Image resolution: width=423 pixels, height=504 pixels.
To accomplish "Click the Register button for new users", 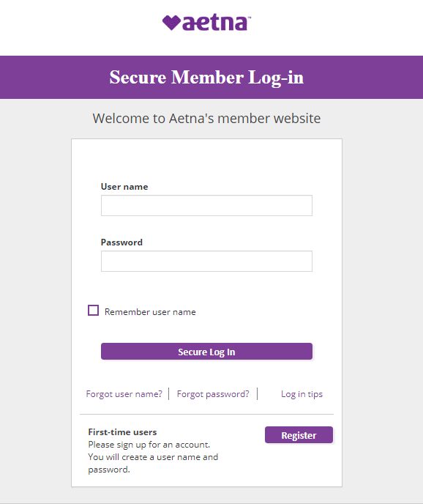I will pos(299,435).
